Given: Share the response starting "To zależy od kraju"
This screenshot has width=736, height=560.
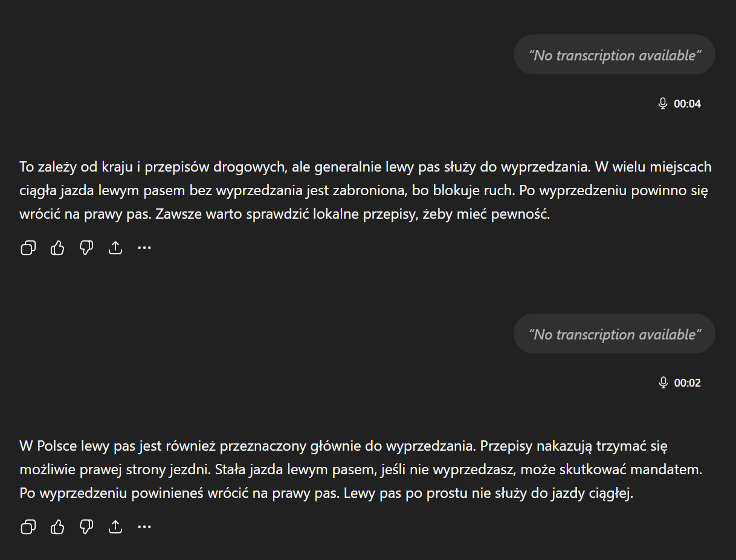Looking at the screenshot, I should point(115,248).
